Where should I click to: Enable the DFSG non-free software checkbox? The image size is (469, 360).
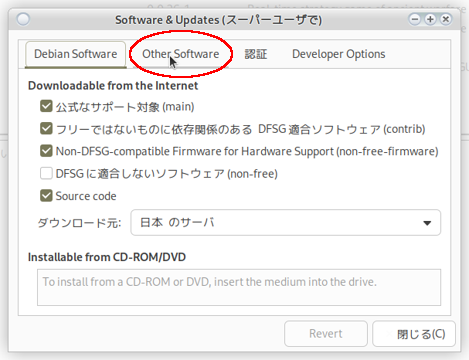(x=46, y=174)
